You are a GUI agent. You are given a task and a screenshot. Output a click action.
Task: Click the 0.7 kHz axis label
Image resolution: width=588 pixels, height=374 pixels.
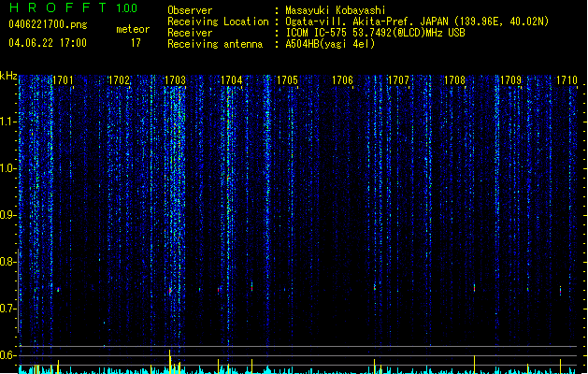7,309
